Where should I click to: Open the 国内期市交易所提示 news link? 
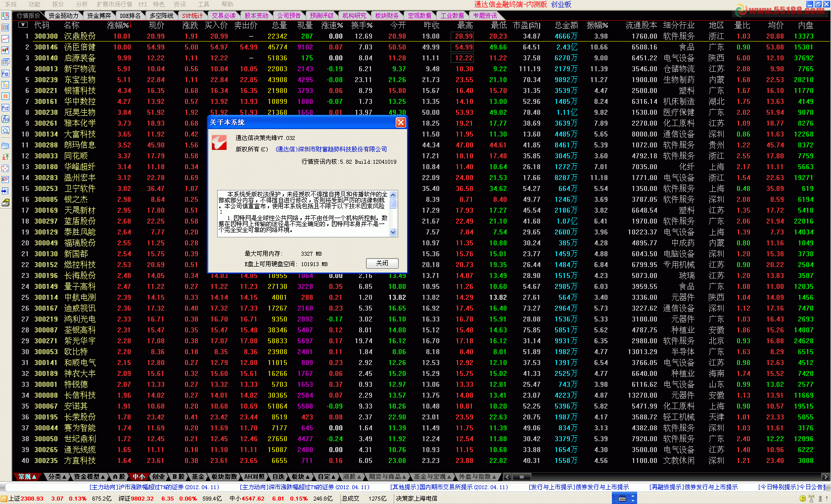[x=449, y=487]
